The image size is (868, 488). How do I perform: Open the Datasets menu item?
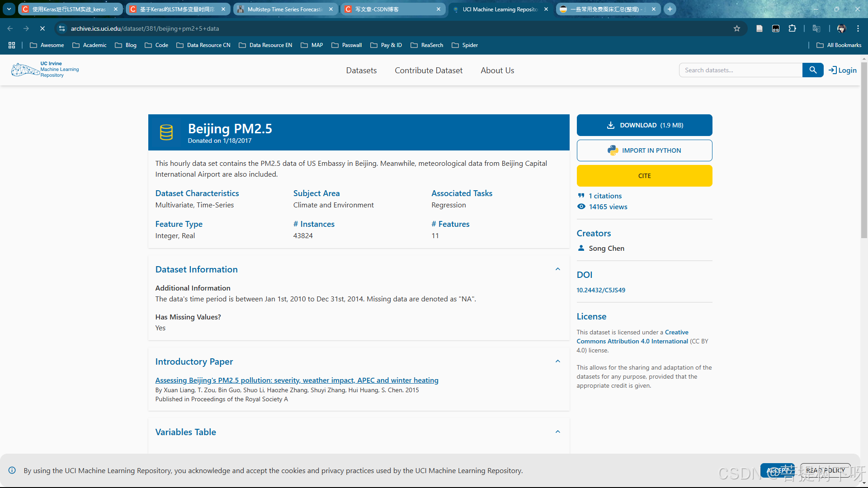coord(361,70)
